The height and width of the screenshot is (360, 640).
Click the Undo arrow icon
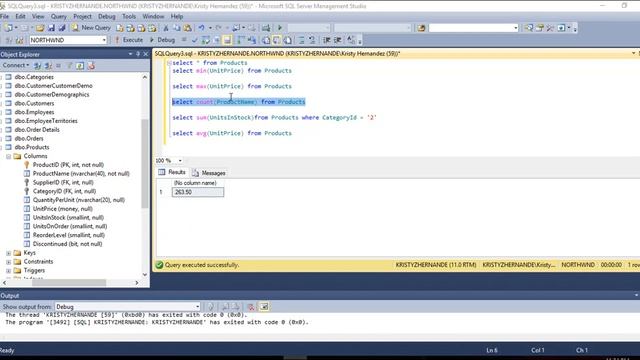(x=201, y=28)
